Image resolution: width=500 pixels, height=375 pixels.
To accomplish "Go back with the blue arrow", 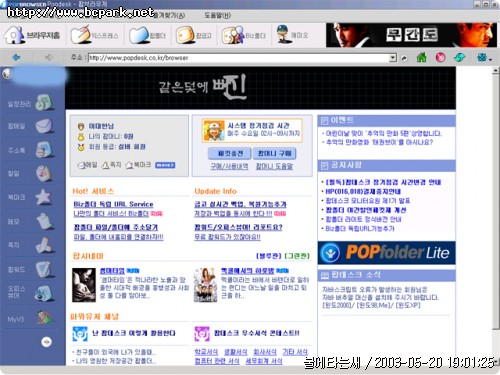I will click(16, 57).
